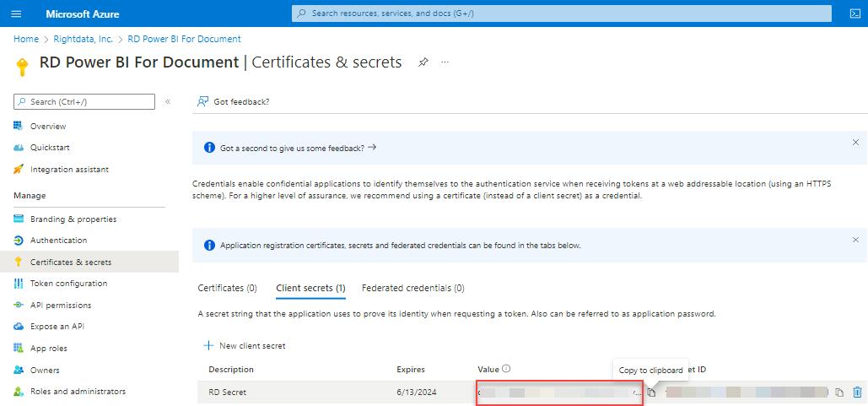
Task: Click the Expires column header
Action: [411, 370]
